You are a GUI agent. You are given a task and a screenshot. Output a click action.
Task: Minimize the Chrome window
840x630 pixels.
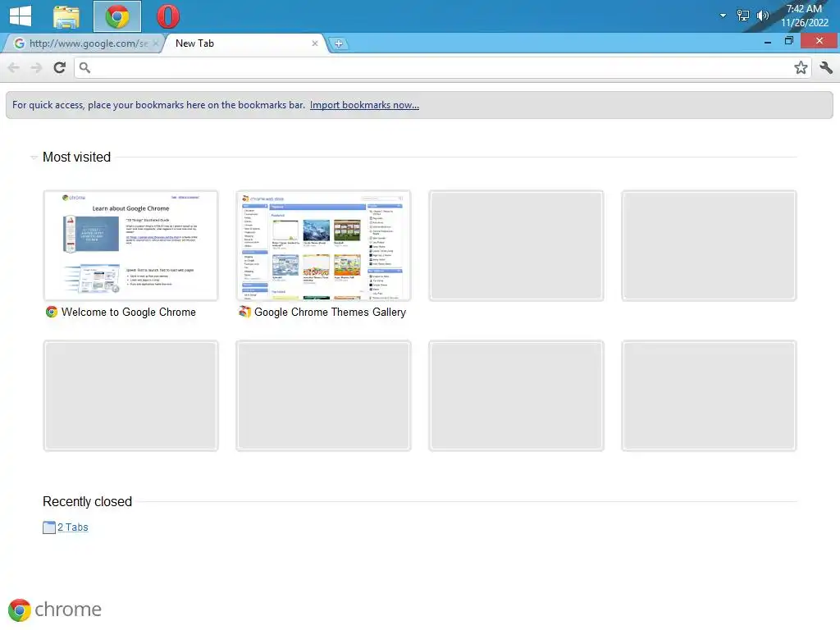[768, 42]
